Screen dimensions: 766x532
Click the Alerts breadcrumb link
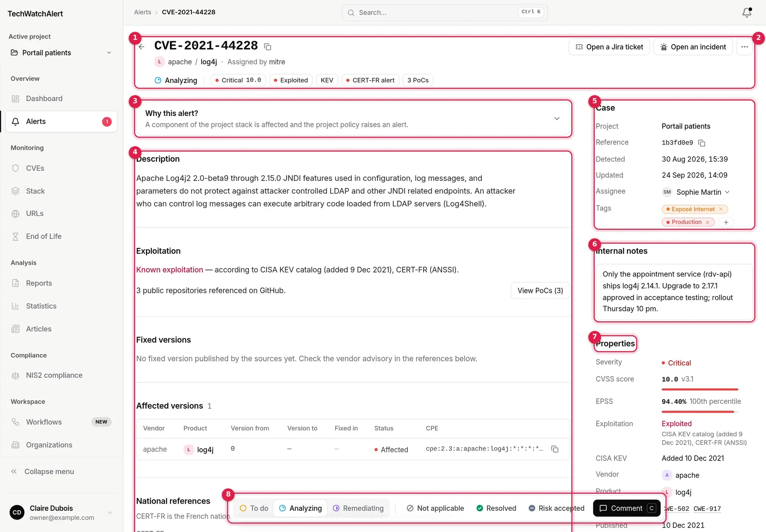click(x=142, y=12)
